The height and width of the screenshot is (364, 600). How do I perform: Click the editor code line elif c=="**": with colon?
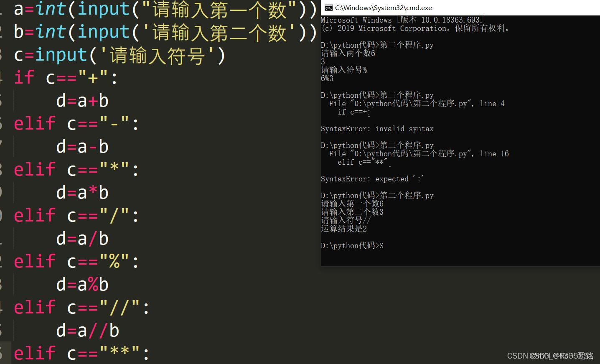coord(81,353)
